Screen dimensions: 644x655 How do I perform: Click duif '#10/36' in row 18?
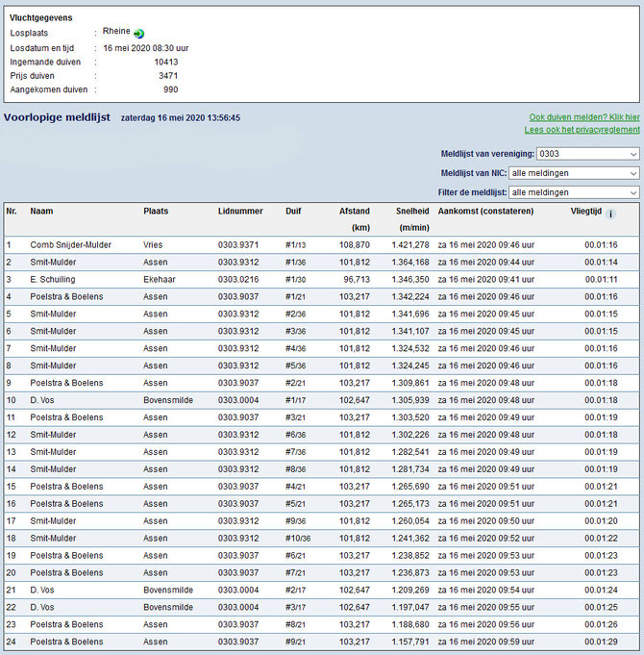pyautogui.click(x=298, y=539)
